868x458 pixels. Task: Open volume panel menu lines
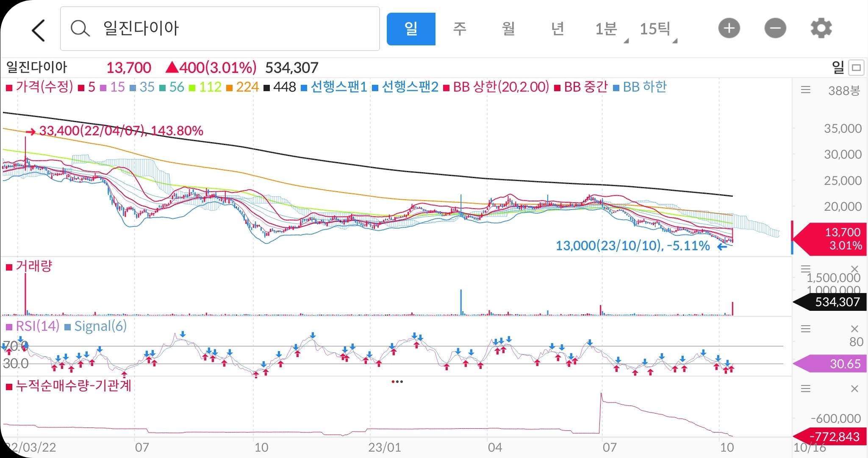click(x=806, y=268)
